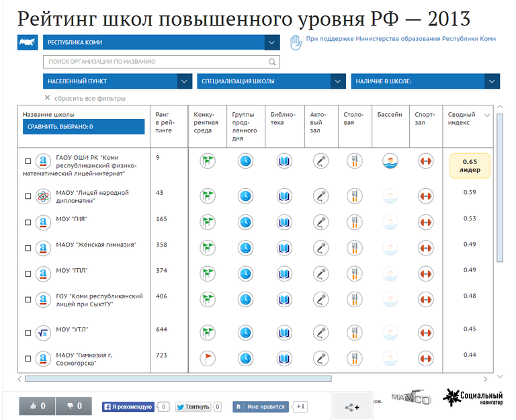
Task: Expand the НАЛИЧИЕ В ШКОЛЕ dropdown
Action: click(x=425, y=81)
